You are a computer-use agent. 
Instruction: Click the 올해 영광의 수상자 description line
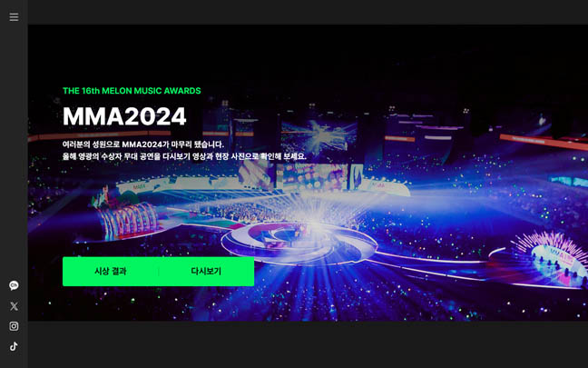184,156
